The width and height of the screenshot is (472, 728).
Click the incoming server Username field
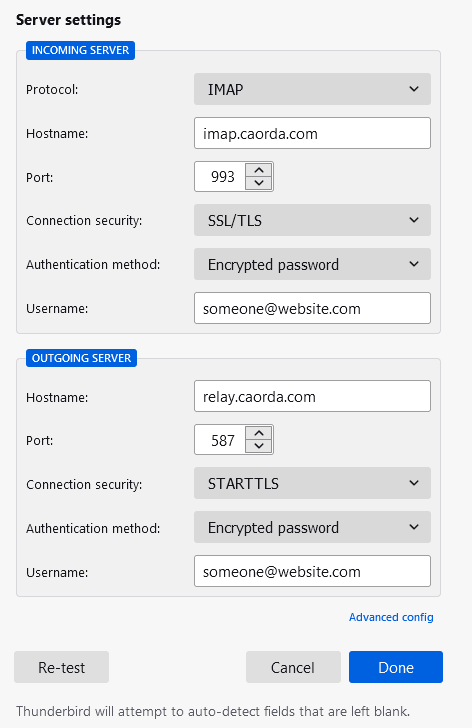click(x=312, y=308)
